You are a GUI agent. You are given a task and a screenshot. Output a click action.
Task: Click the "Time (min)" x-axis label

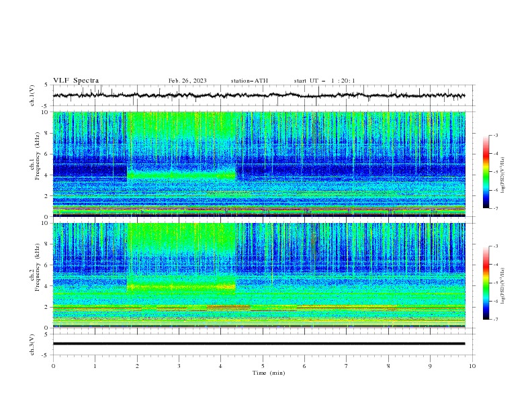[269, 373]
